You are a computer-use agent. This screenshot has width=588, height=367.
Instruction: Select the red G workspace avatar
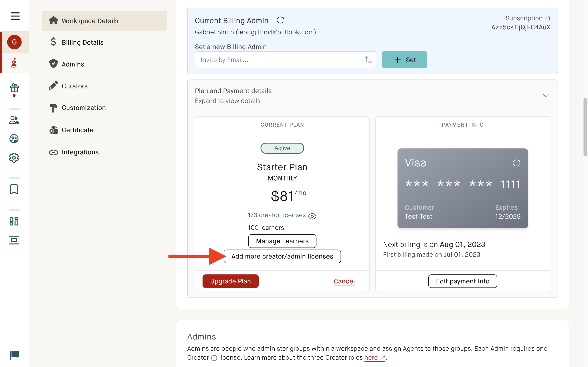coord(14,42)
